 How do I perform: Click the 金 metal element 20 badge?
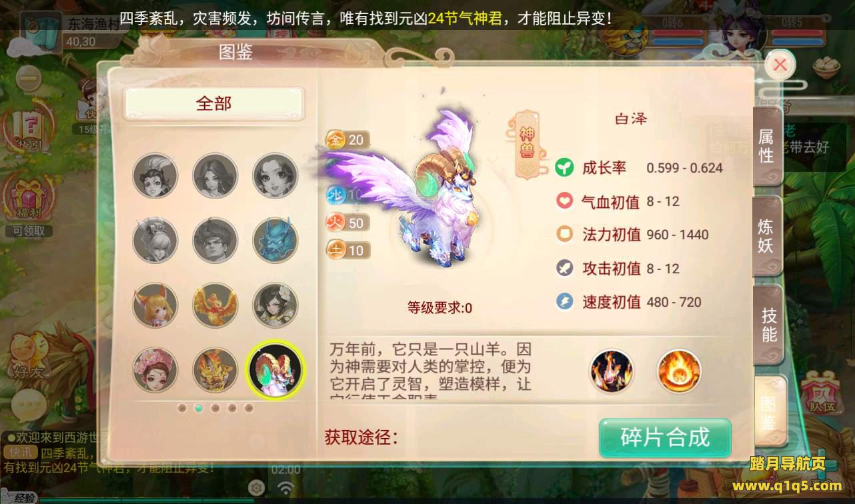(x=347, y=139)
